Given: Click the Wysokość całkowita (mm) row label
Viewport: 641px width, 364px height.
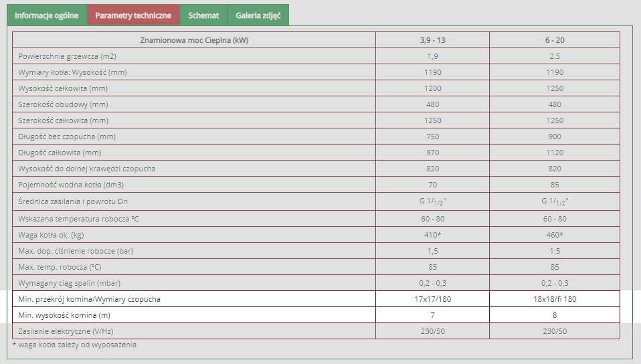Looking at the screenshot, I should pos(63,88).
